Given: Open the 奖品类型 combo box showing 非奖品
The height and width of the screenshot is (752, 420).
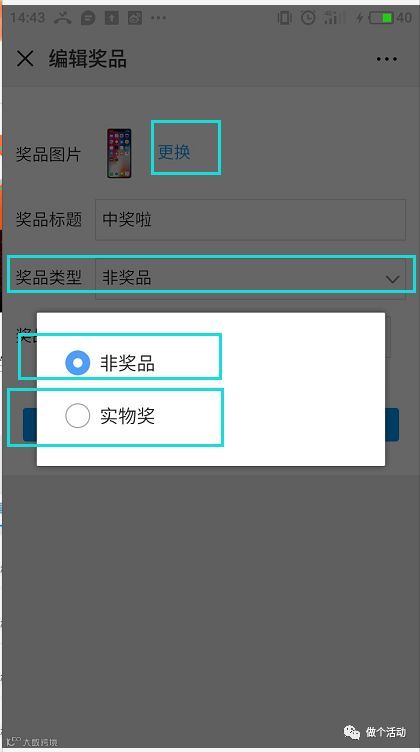Looking at the screenshot, I should click(x=250, y=279).
